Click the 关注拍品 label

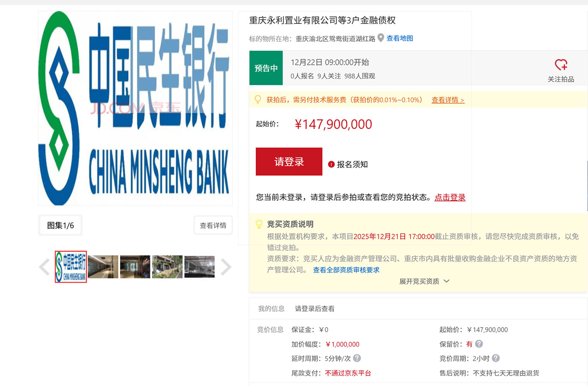click(561, 79)
